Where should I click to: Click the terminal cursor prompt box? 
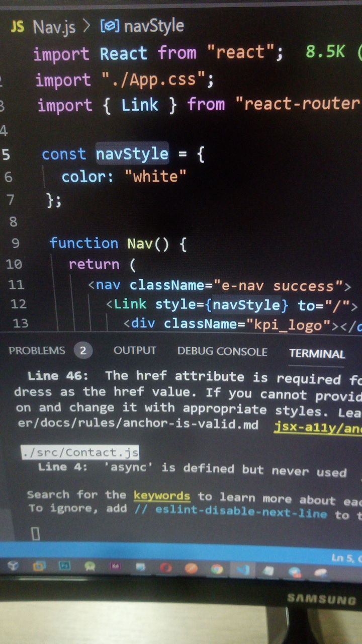click(x=35, y=533)
